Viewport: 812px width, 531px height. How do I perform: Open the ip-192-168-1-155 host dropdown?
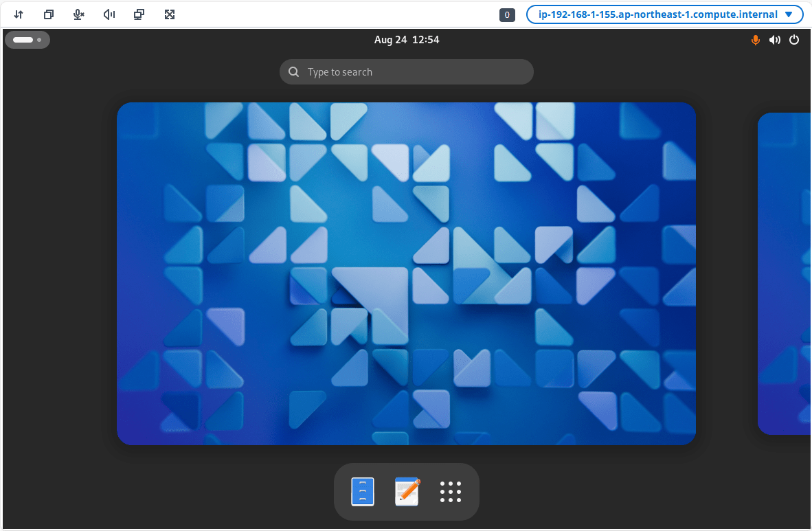[x=665, y=14]
